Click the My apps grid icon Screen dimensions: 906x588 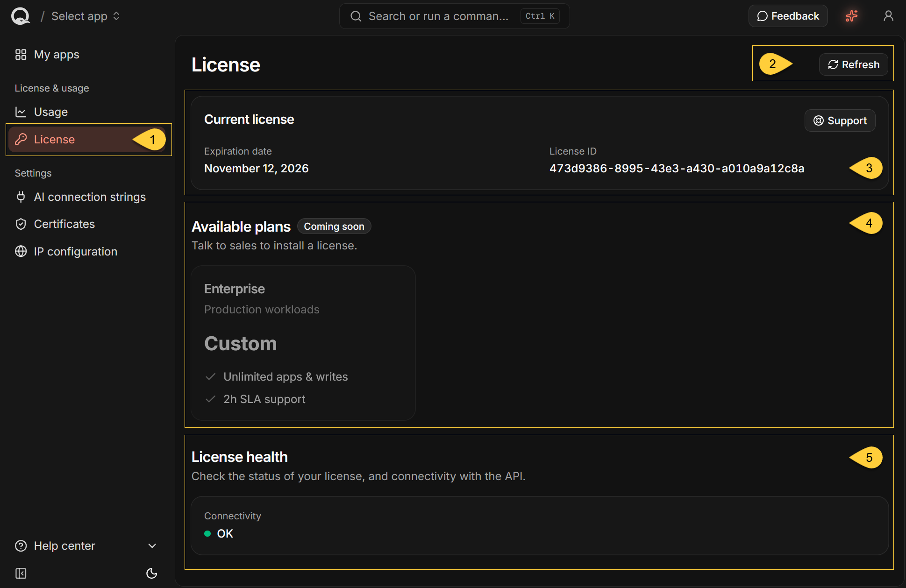21,55
